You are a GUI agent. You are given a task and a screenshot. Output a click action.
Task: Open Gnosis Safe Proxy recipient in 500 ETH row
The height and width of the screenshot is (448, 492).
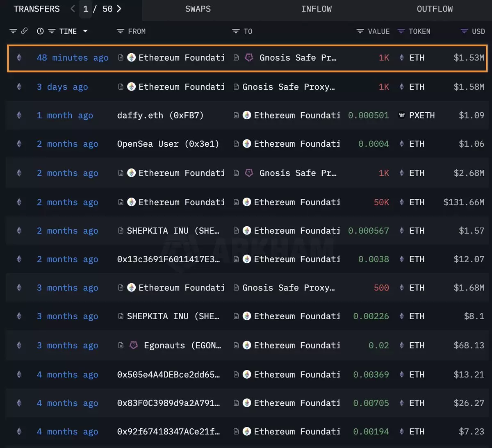pyautogui.click(x=289, y=288)
